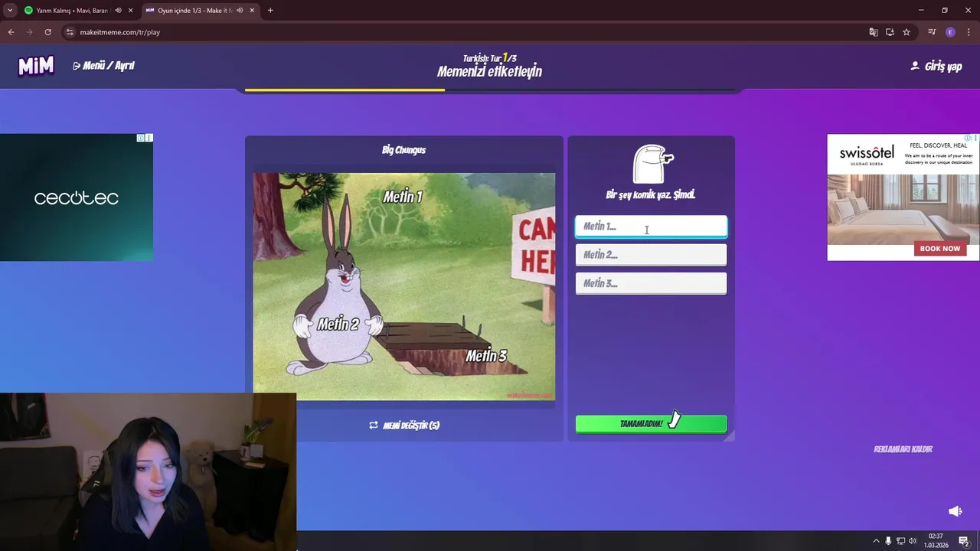Viewport: 980px width, 551px height.
Task: Go forward in browser history
Action: (29, 32)
